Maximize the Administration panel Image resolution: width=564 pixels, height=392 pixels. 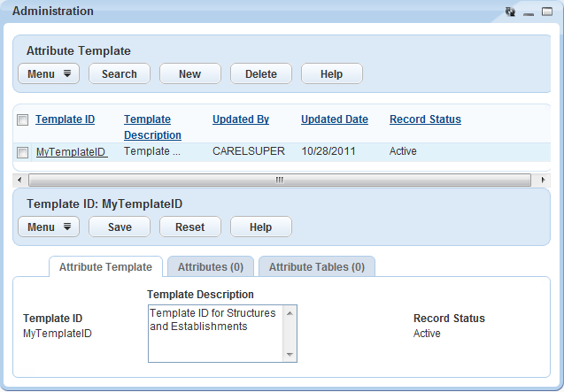pyautogui.click(x=546, y=12)
